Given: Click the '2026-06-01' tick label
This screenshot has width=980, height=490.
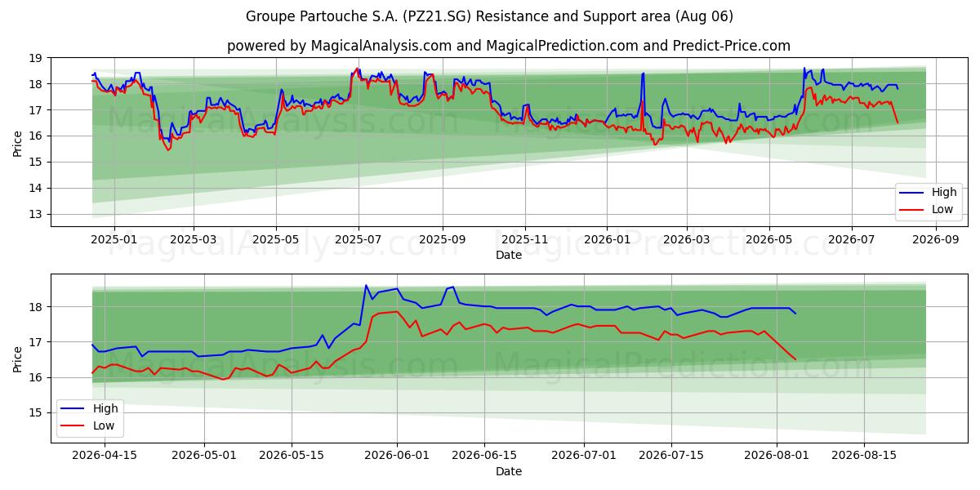Looking at the screenshot, I should click(397, 457).
